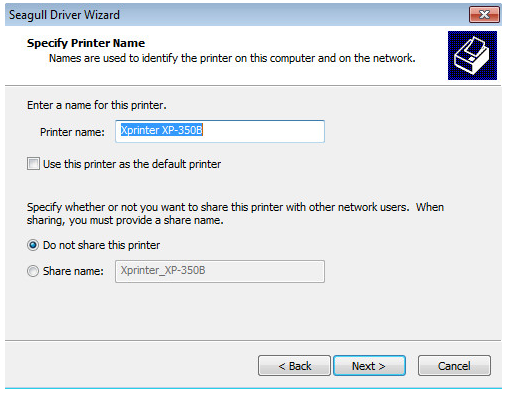Cancel the driver wizard
The image size is (527, 394).
pyautogui.click(x=454, y=365)
